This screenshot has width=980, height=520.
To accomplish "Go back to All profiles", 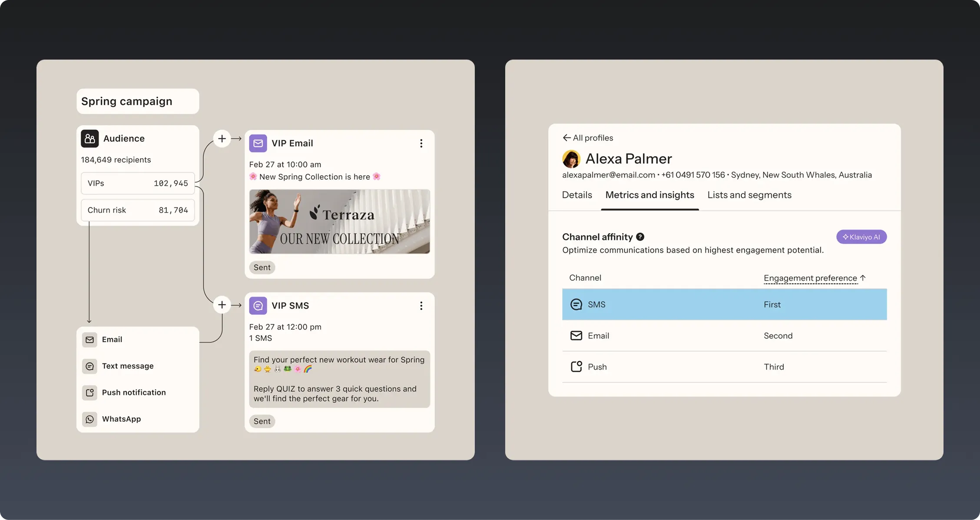I will [588, 138].
